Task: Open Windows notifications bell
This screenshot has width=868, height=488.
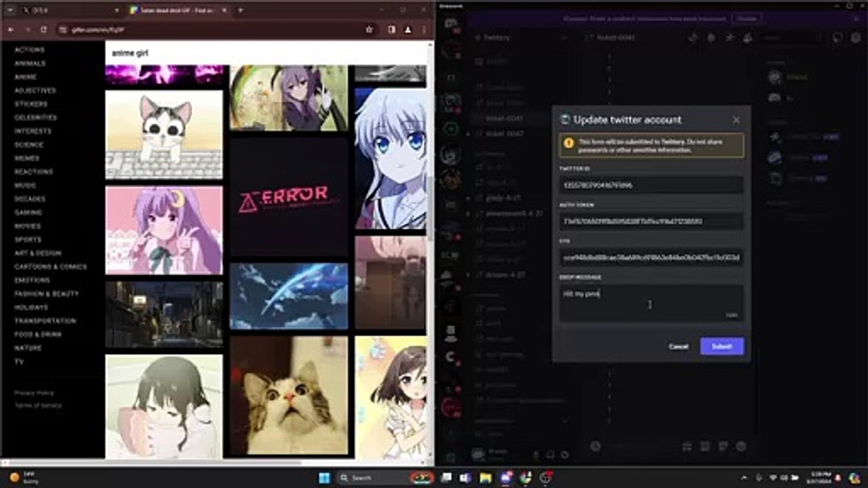Action: (838, 478)
